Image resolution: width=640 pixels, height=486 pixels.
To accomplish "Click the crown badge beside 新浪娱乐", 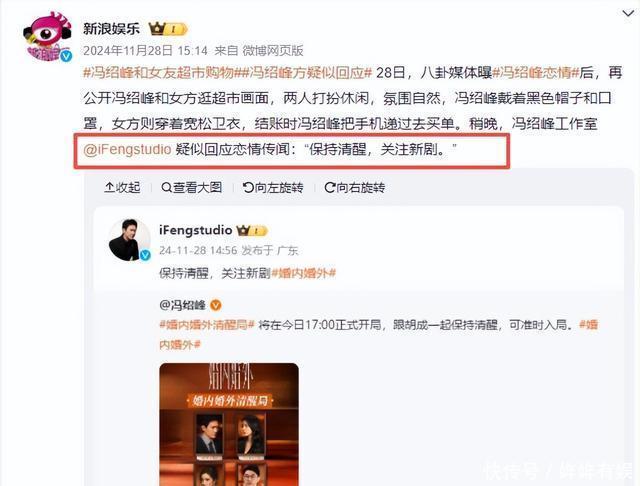I will [x=168, y=29].
